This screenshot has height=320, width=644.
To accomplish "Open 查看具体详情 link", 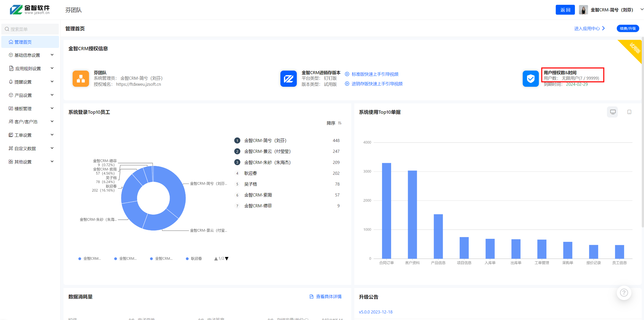I will pyautogui.click(x=329, y=297).
